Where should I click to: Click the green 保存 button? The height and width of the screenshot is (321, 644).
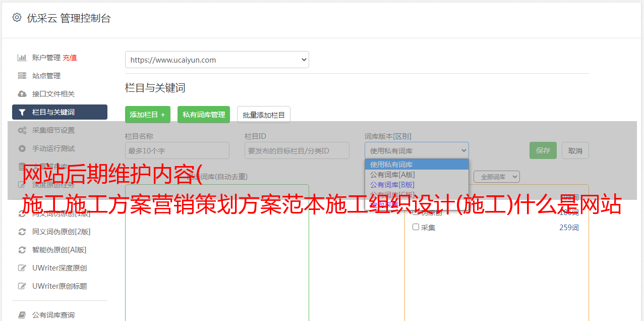point(543,150)
